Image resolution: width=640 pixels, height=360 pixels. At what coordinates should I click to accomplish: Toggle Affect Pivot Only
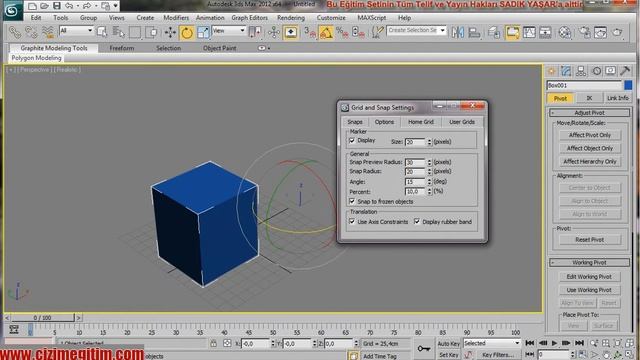click(x=590, y=135)
